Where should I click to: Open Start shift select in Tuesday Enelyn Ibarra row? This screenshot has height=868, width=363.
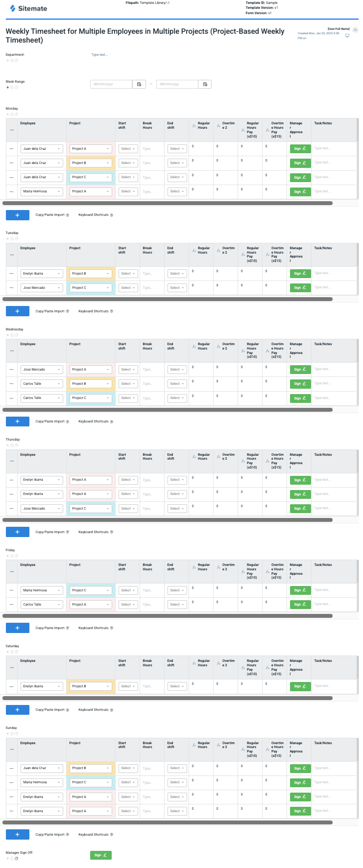[x=128, y=274]
